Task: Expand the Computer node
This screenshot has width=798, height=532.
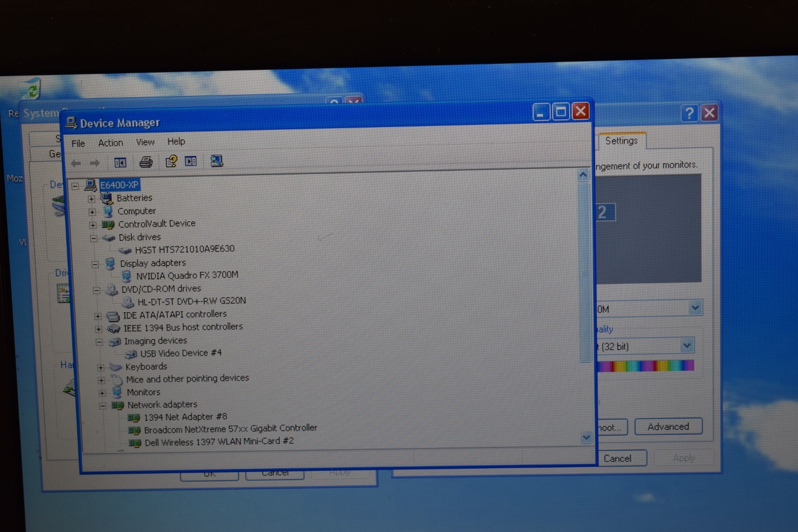Action: pyautogui.click(x=92, y=212)
